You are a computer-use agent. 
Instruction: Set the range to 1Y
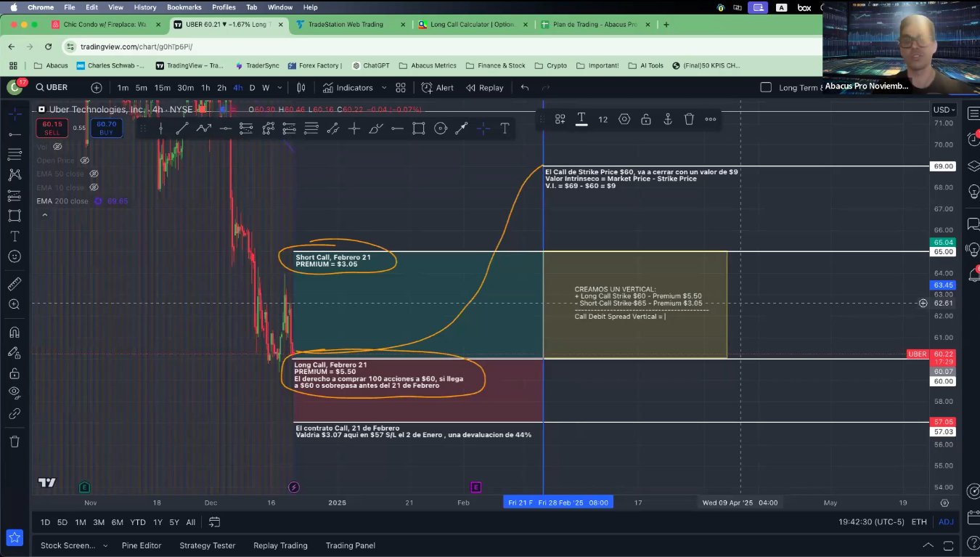click(158, 522)
